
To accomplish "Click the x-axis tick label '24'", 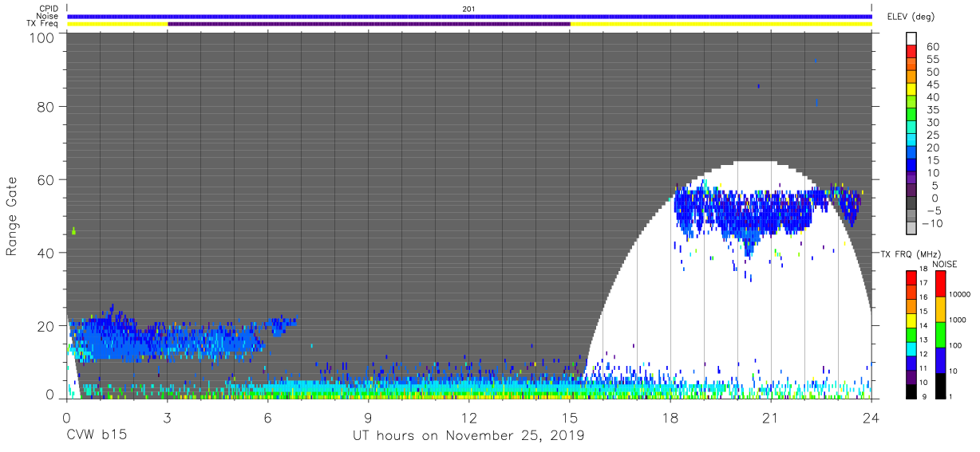I will click(x=871, y=416).
